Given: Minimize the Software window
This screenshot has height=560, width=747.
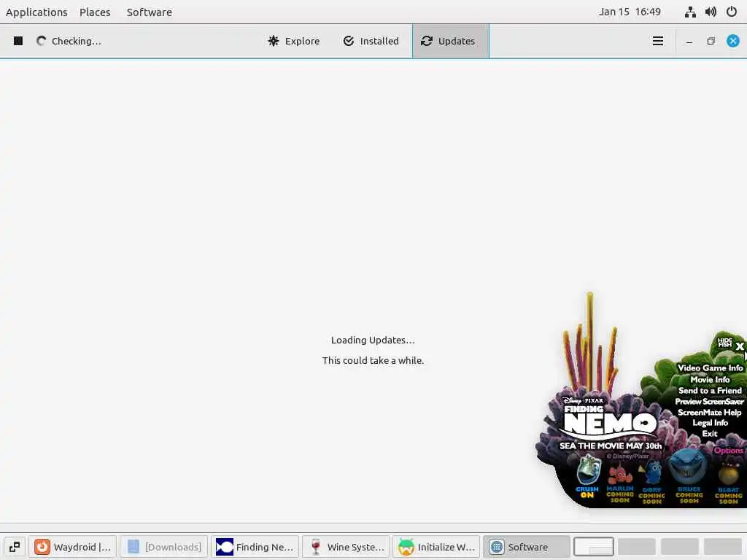Looking at the screenshot, I should click(689, 42).
